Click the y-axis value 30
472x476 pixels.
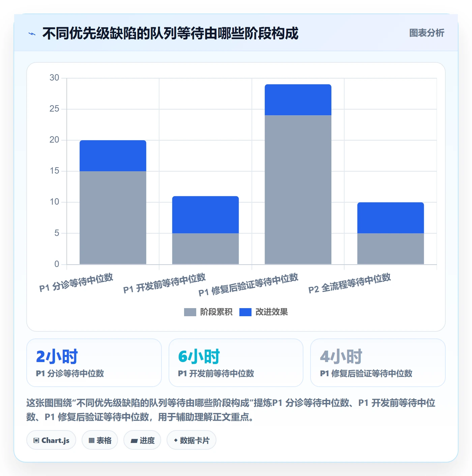[x=54, y=78]
